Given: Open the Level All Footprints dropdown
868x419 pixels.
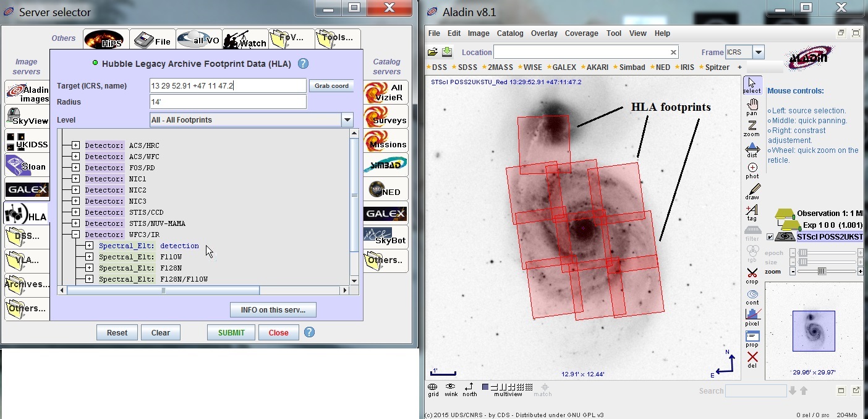Looking at the screenshot, I should (347, 120).
